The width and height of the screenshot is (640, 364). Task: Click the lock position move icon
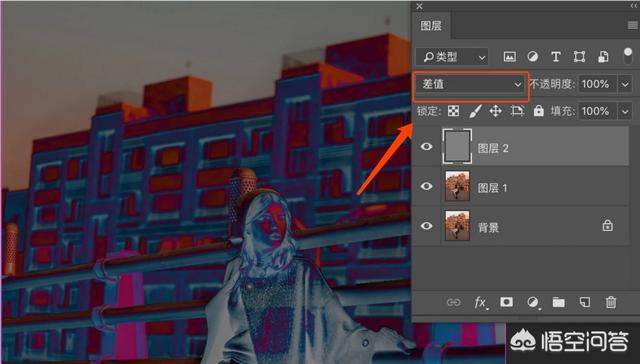click(496, 111)
